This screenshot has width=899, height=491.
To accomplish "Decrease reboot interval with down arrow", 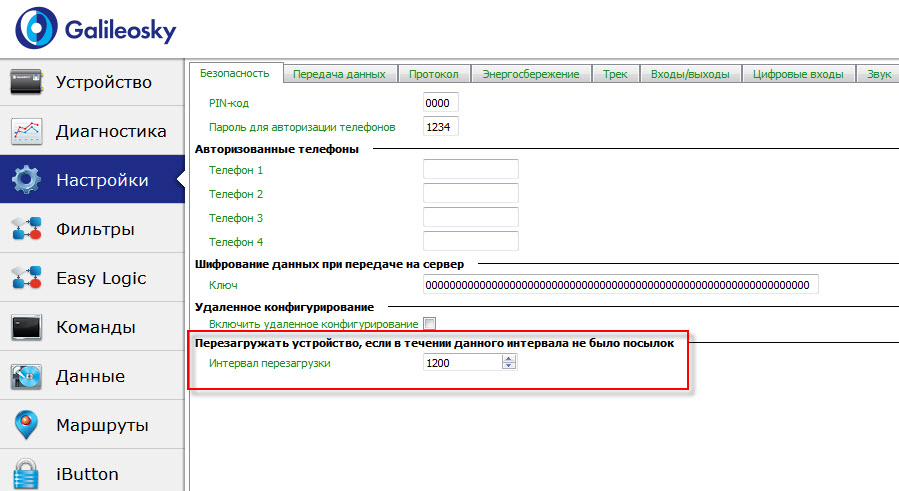I will pos(509,367).
